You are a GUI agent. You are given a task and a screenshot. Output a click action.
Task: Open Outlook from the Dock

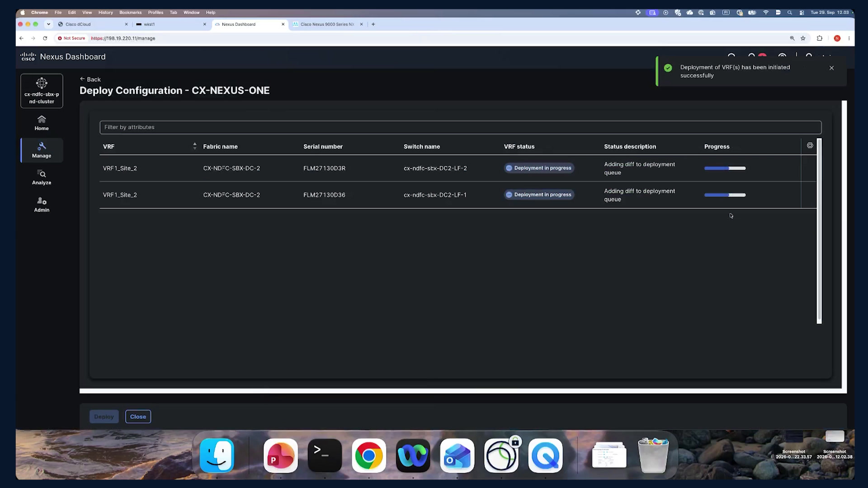[457, 455]
